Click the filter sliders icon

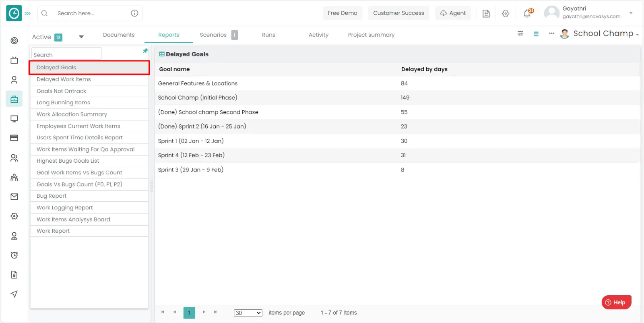tap(520, 33)
